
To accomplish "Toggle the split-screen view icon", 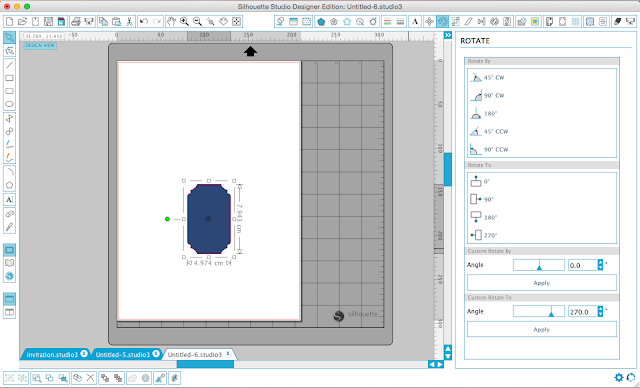I will (x=9, y=313).
